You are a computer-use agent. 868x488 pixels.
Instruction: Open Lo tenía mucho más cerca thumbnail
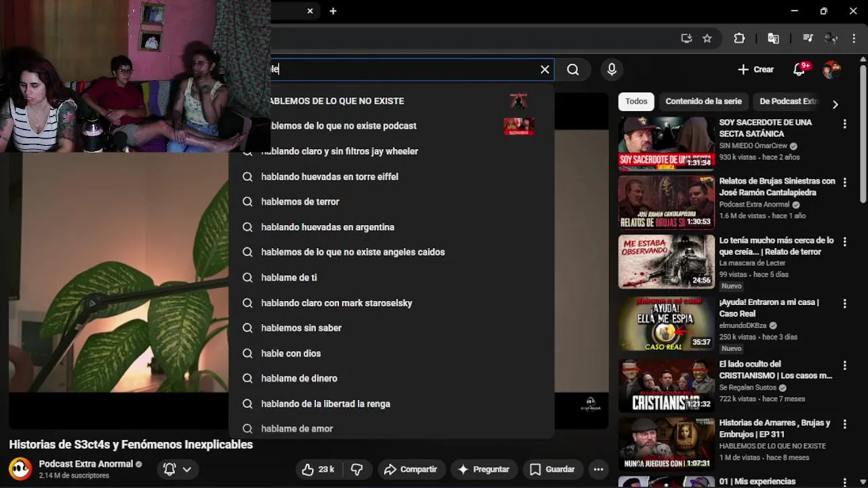coord(666,262)
